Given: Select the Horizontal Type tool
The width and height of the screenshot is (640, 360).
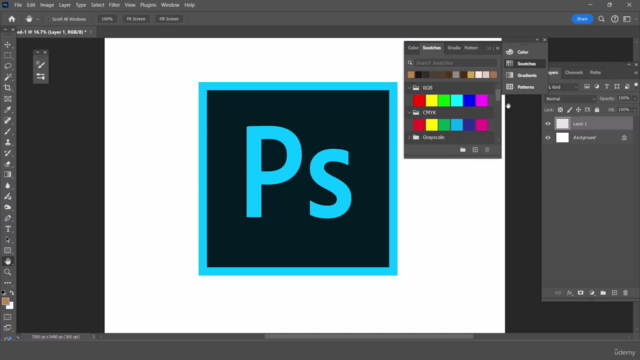Looking at the screenshot, I should [x=8, y=229].
